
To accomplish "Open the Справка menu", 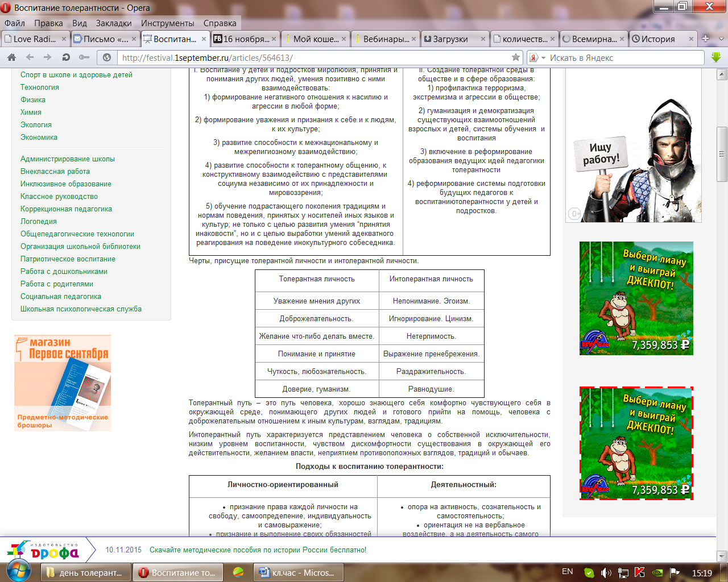I will tap(220, 23).
